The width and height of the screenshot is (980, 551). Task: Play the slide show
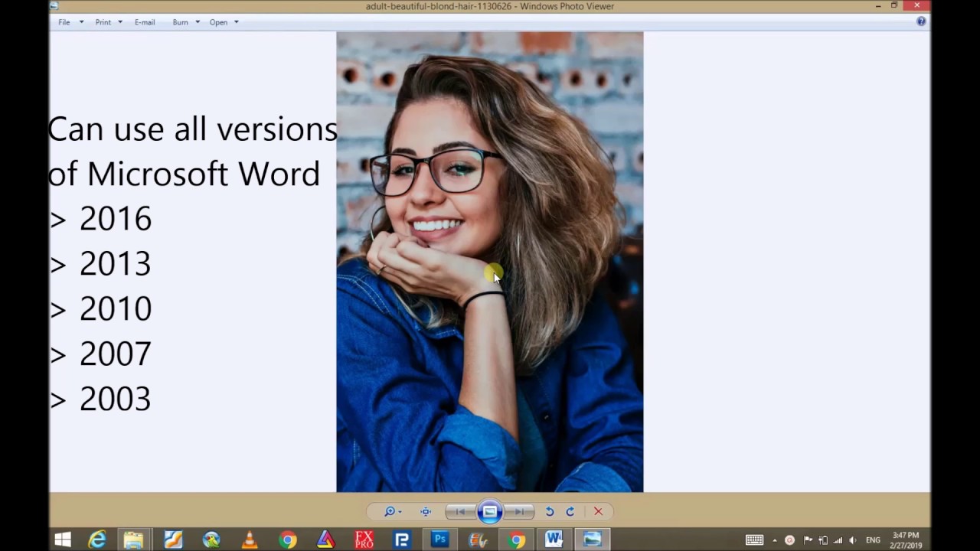point(490,511)
